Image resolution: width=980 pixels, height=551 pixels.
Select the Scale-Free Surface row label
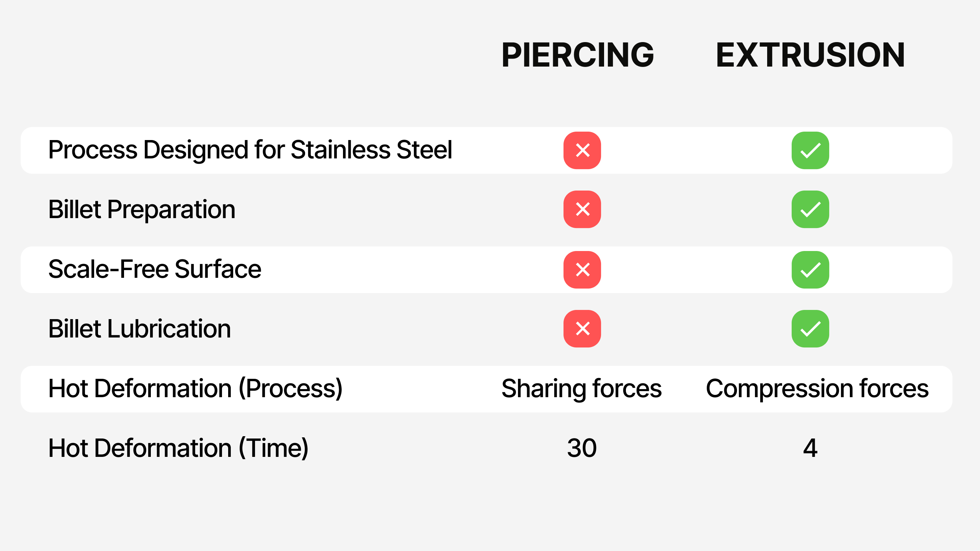click(x=155, y=269)
